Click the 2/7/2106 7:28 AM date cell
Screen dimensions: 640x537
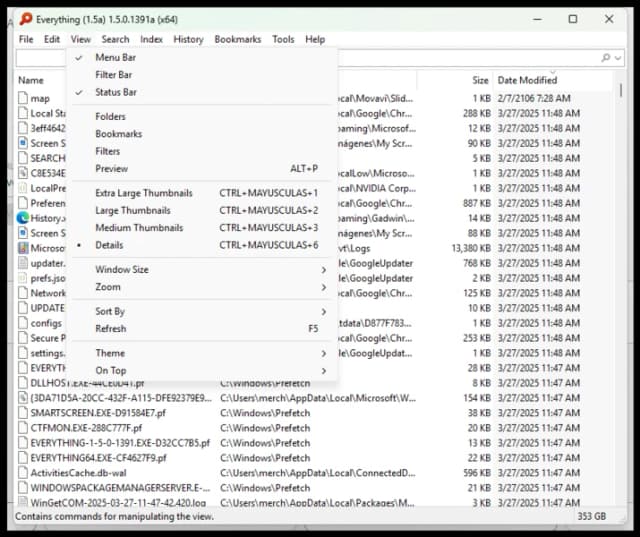point(534,98)
